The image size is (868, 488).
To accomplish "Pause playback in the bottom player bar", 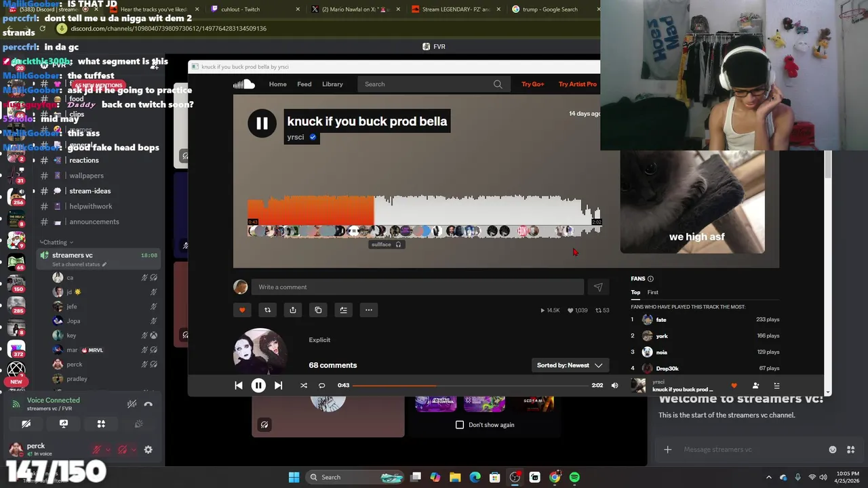I will (x=258, y=385).
